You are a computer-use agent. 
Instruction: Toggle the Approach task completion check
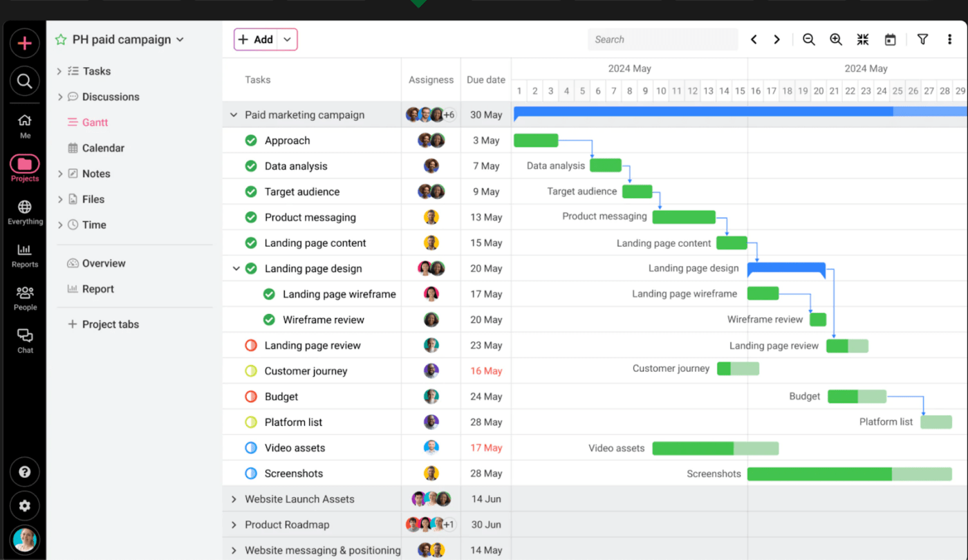pyautogui.click(x=251, y=140)
